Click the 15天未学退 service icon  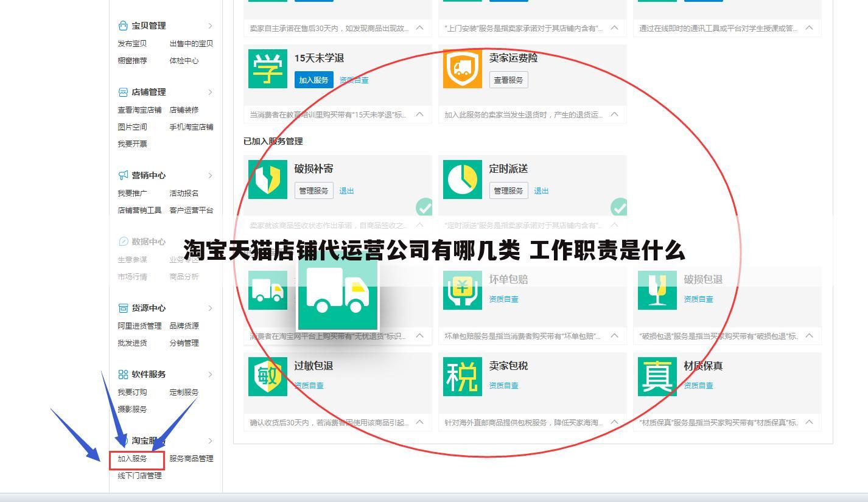point(268,69)
